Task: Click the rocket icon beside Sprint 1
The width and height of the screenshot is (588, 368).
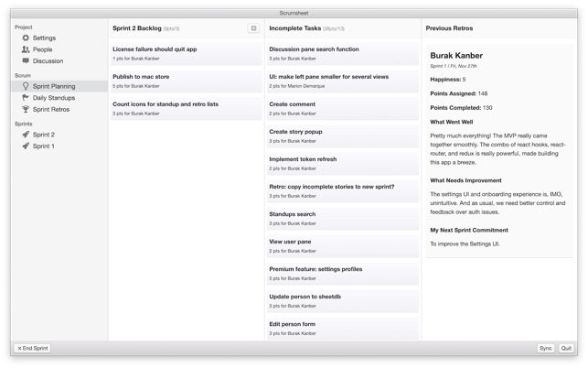Action: click(x=26, y=146)
